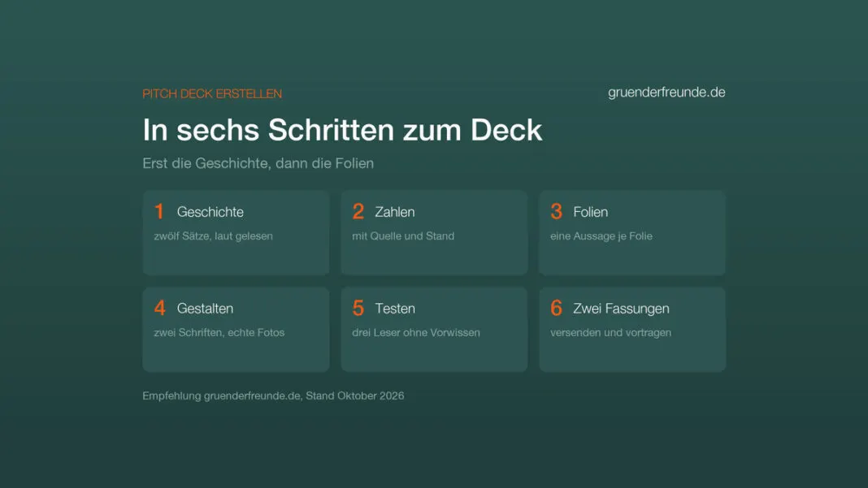This screenshot has width=868, height=488.
Task: Click the text 'versenden und vortragen'
Action: 610,333
